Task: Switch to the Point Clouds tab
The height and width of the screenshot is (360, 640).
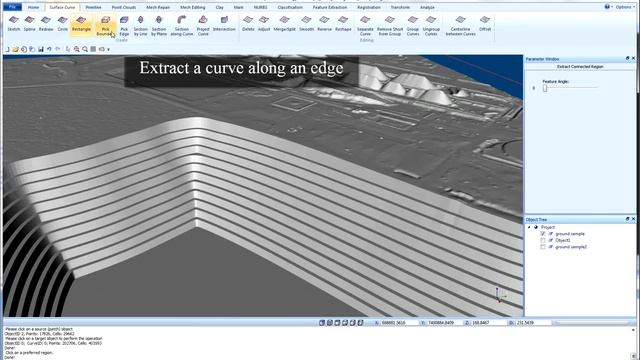Action: [124, 7]
